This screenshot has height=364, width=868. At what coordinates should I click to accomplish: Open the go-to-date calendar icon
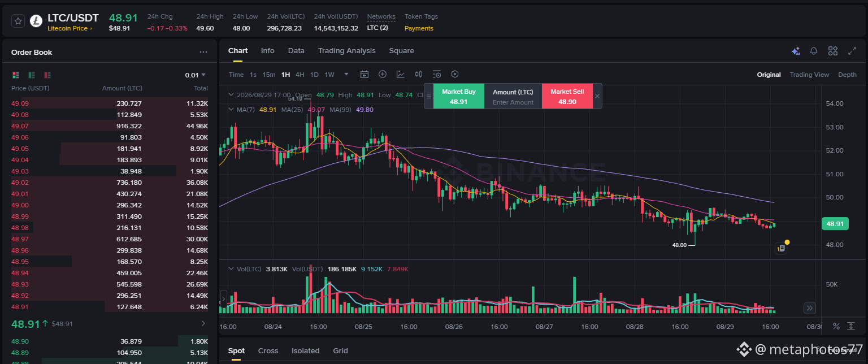(364, 74)
